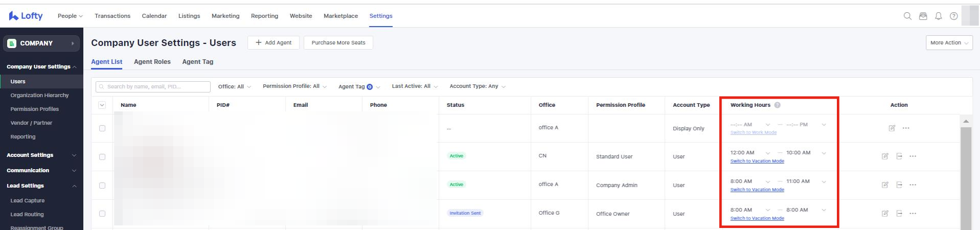Open the inbox tray icon in the top bar
The image size is (980, 230).
(923, 16)
